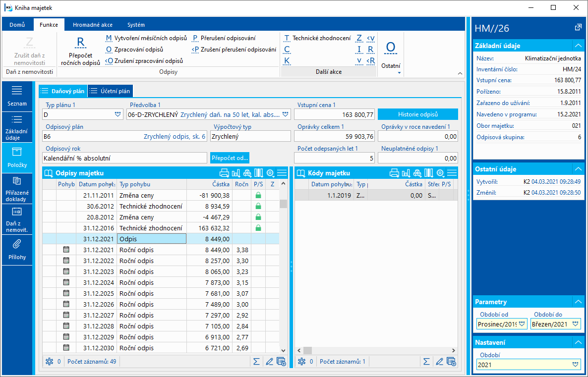
Task: Switch to the Hromadné akce ribbon tab
Action: 93,25
